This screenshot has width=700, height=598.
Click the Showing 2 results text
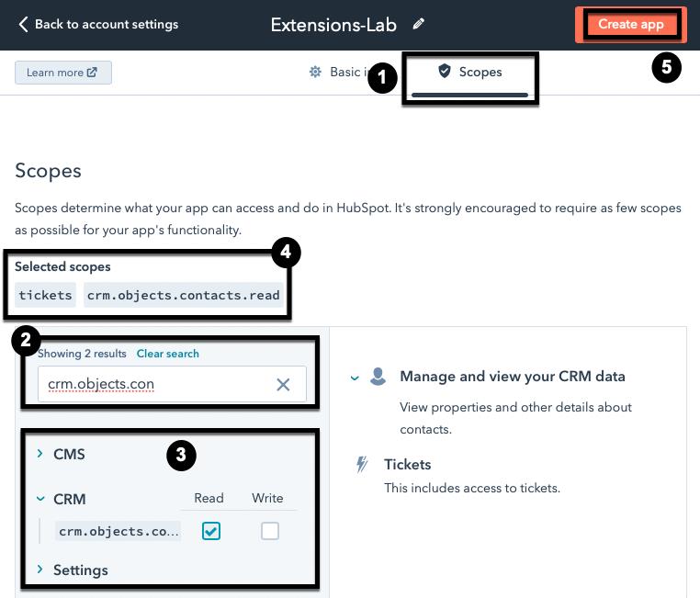82,354
